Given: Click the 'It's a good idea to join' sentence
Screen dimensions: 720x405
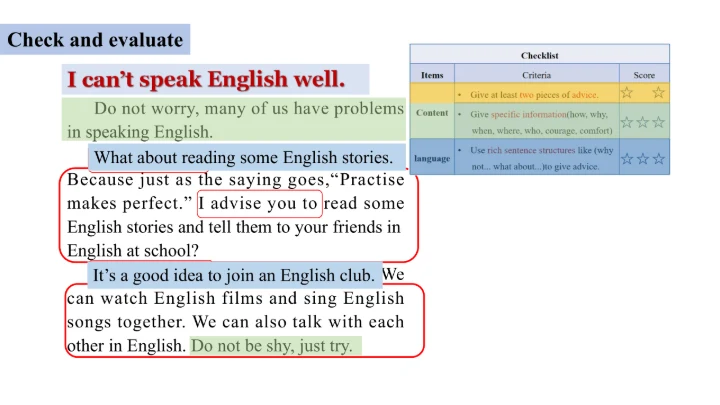Looking at the screenshot, I should pos(234,274).
